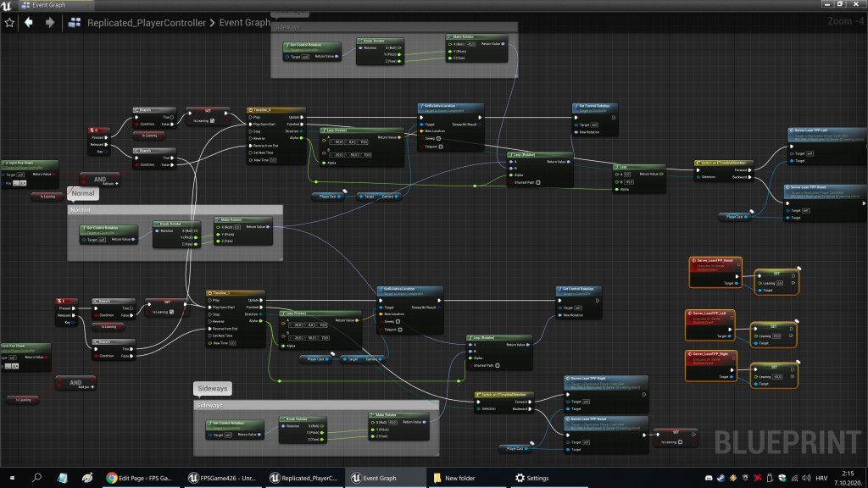Screen dimensions: 868x488
Task: Open Settings from the taskbar
Action: pyautogui.click(x=531, y=478)
